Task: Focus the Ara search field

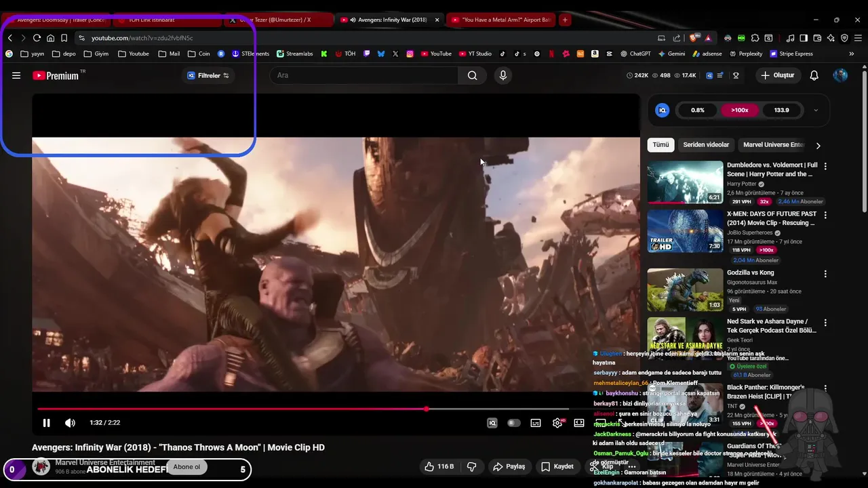Action: click(364, 75)
